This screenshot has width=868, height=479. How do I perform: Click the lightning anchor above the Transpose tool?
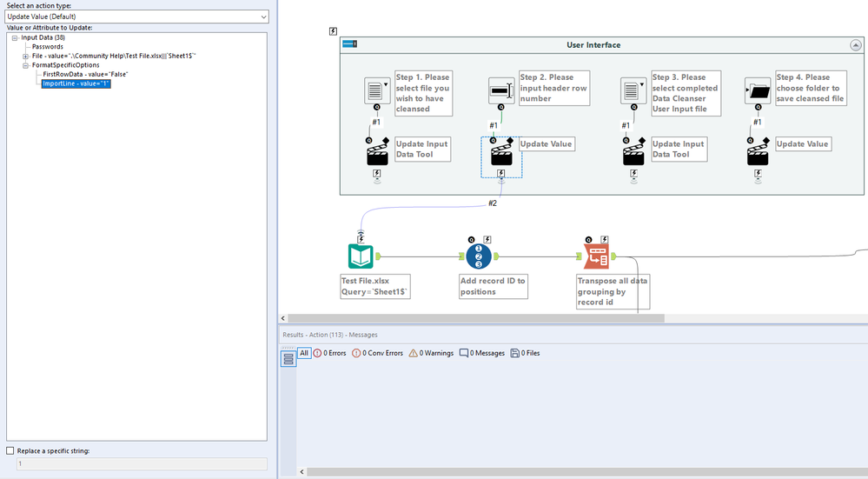pos(605,240)
